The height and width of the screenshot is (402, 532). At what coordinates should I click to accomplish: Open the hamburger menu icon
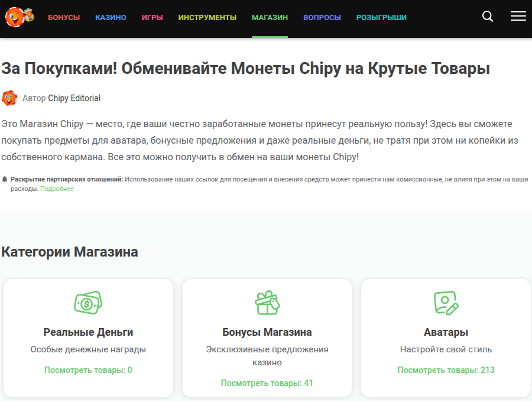(518, 16)
